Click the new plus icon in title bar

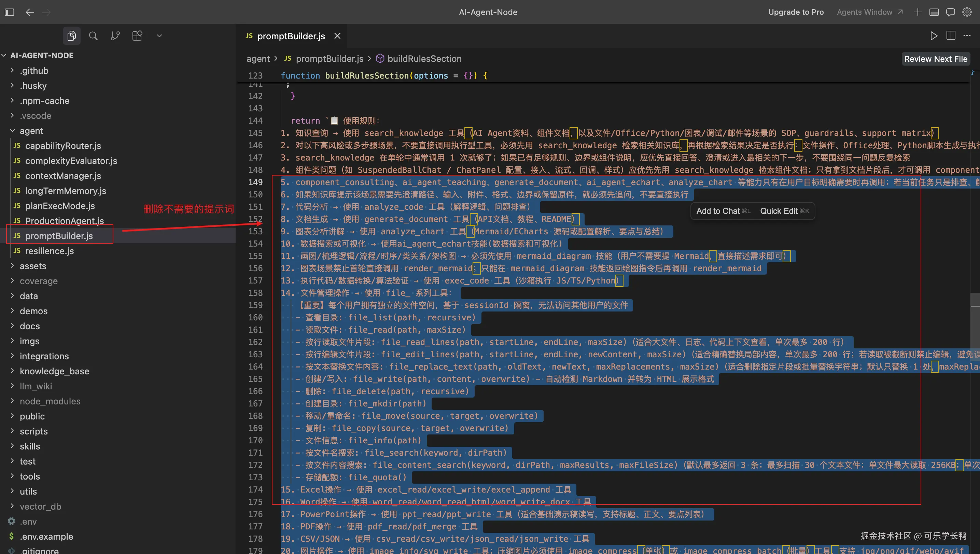point(918,12)
